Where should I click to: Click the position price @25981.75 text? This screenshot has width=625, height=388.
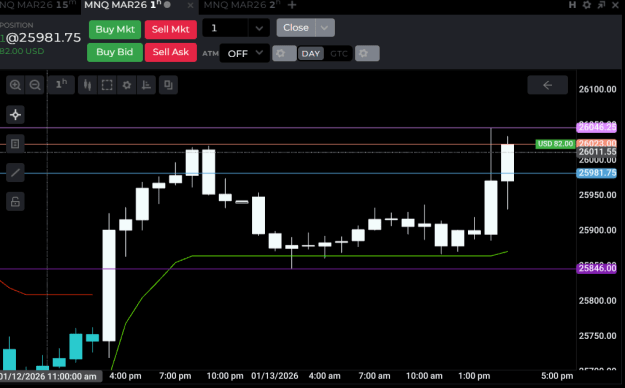[x=43, y=37]
